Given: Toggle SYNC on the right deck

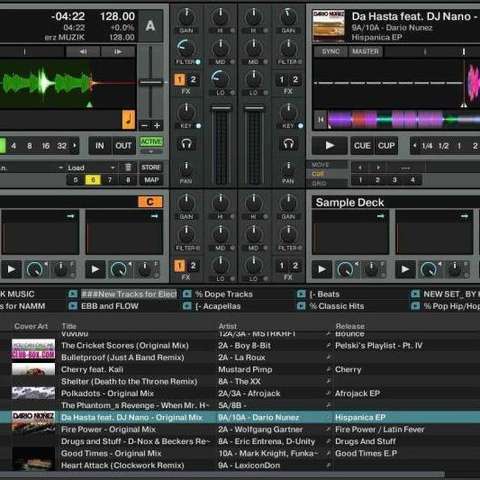Looking at the screenshot, I should pos(331,52).
